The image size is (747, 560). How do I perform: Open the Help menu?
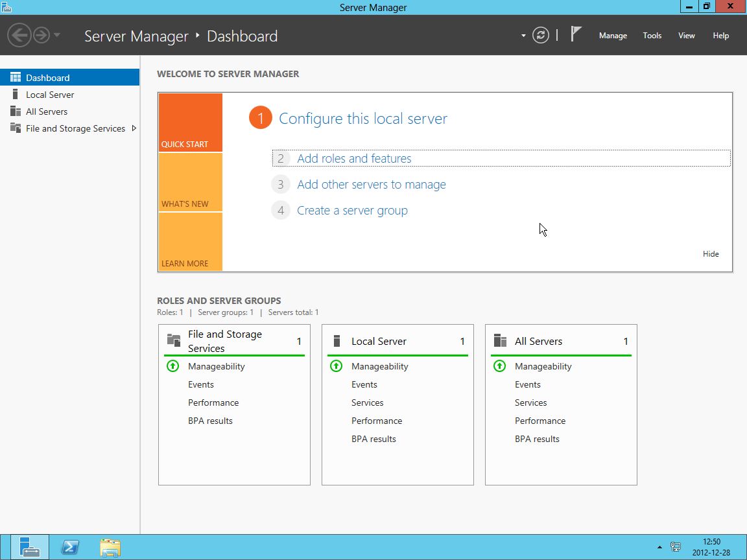coord(720,36)
